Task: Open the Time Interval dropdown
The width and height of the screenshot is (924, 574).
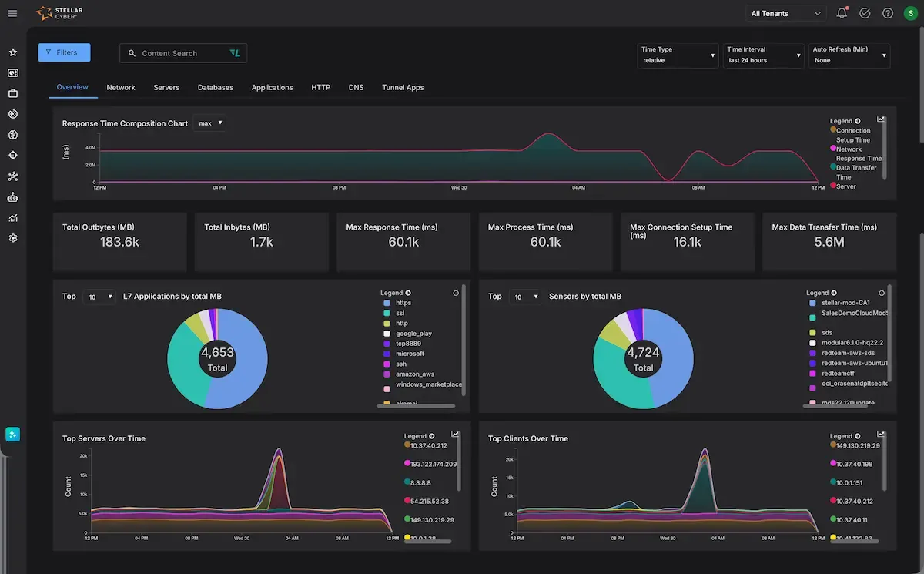Action: 763,55
